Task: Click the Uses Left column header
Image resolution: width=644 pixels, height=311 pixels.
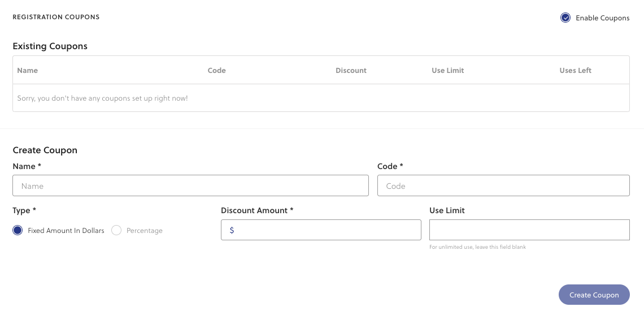Action: [575, 70]
